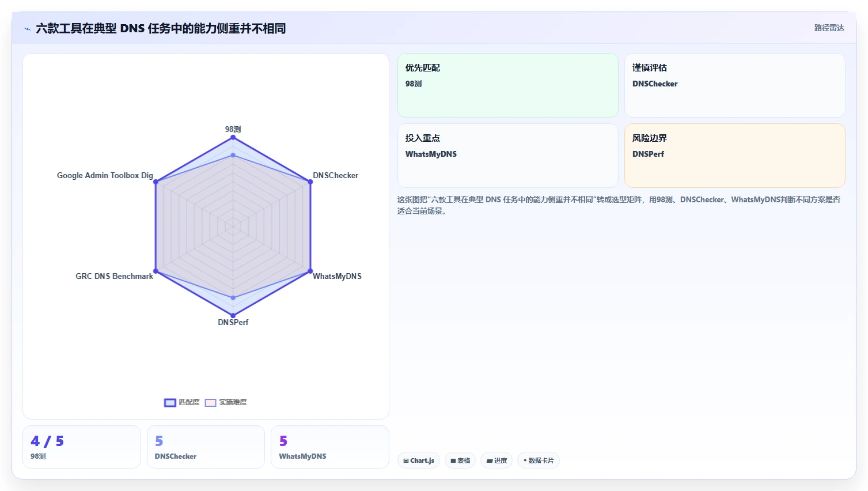The height and width of the screenshot is (491, 868).
Task: Click the 98测 data point on radar
Action: (233, 137)
